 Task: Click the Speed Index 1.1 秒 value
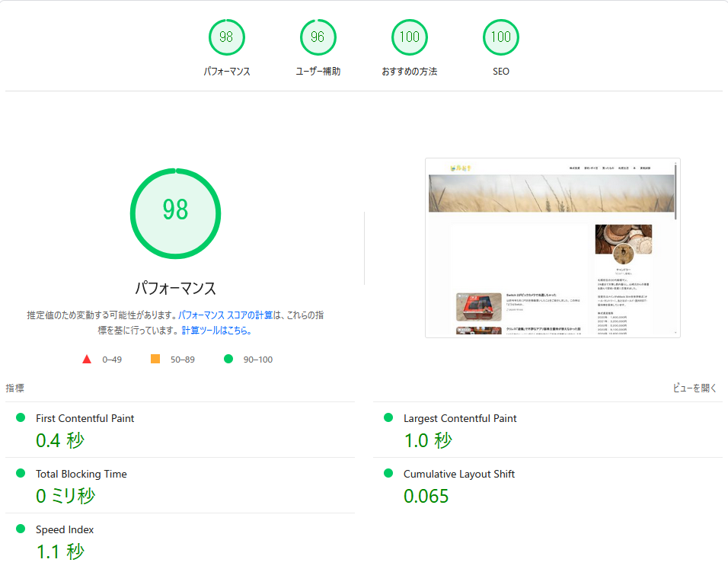tap(60, 551)
